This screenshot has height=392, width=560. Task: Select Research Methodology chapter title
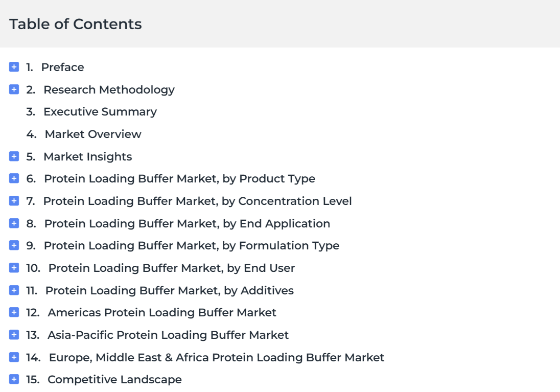[x=109, y=89]
